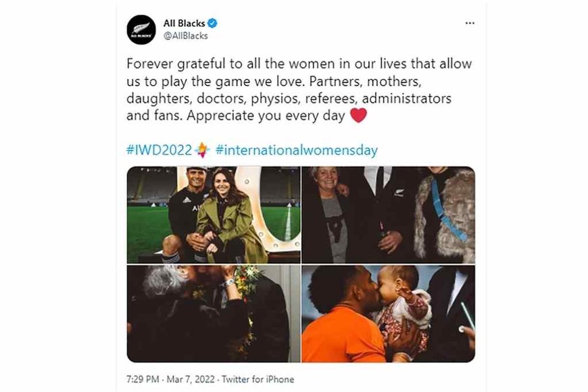Open the photo of couple on stadium field
588x392 pixels.
pos(214,214)
